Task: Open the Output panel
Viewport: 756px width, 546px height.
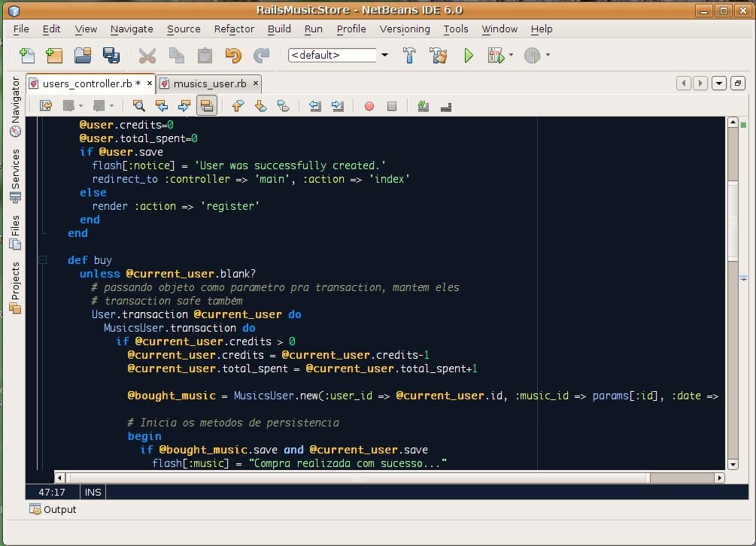Action: [x=53, y=509]
